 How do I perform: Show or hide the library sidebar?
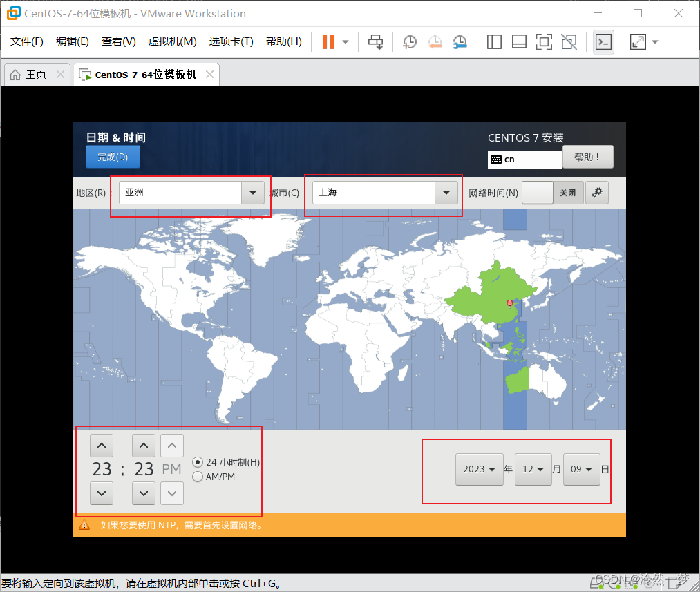pos(494,42)
